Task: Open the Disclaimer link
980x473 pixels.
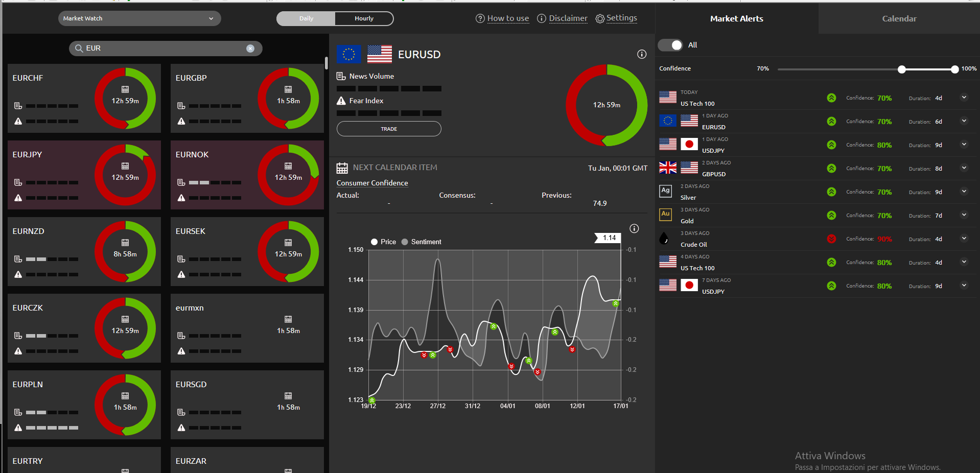Action: point(568,18)
